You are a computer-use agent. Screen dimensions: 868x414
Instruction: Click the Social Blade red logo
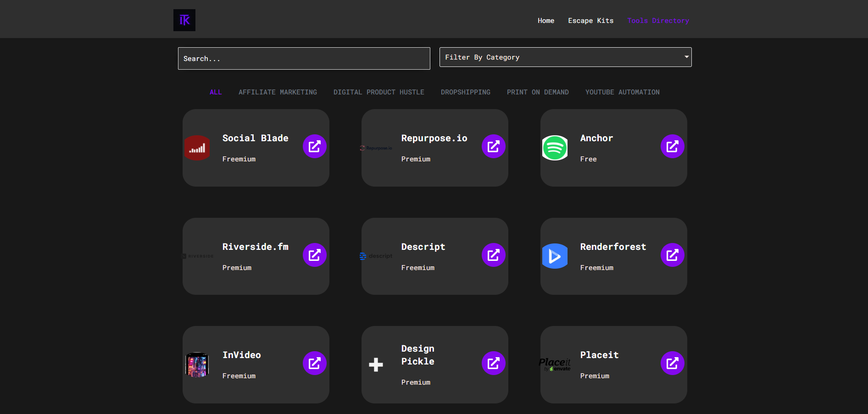click(x=197, y=148)
